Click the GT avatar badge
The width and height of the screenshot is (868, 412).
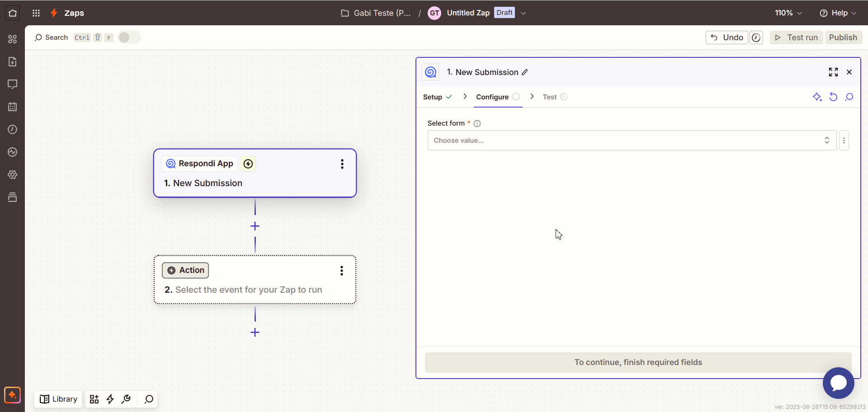pyautogui.click(x=434, y=13)
